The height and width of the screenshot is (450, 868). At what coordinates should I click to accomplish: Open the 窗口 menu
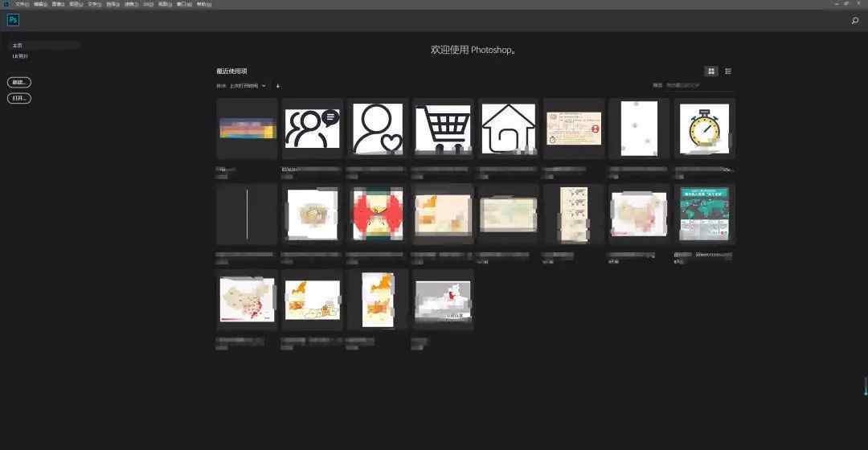[184, 4]
